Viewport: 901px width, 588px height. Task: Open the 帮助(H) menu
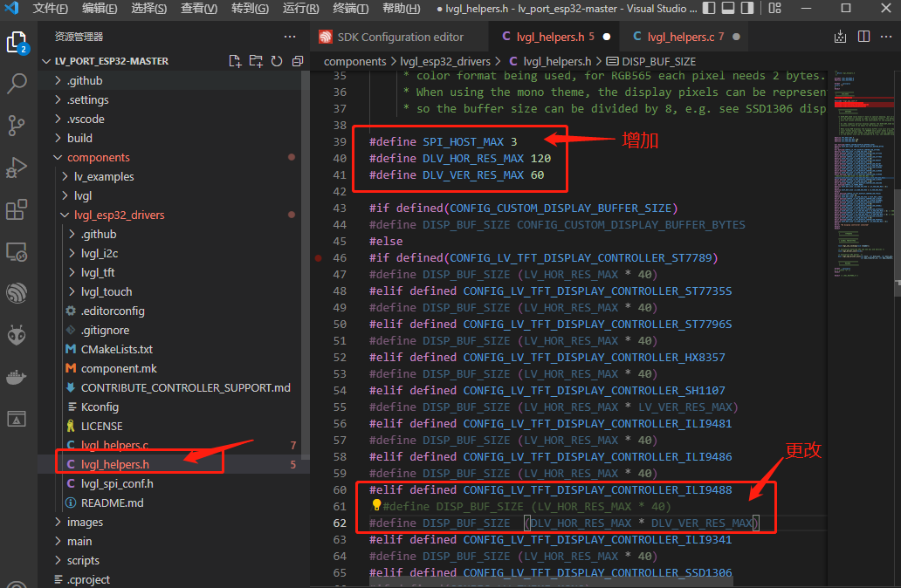coord(401,9)
